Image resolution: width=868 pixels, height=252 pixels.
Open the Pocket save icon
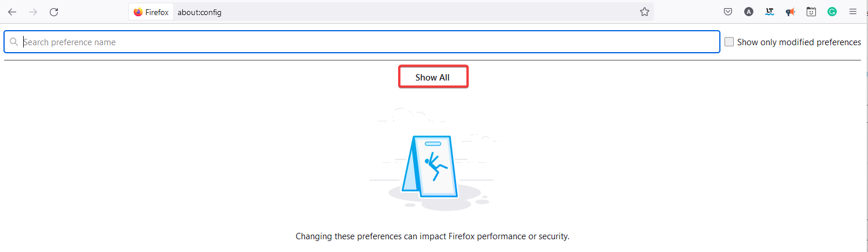pyautogui.click(x=729, y=12)
